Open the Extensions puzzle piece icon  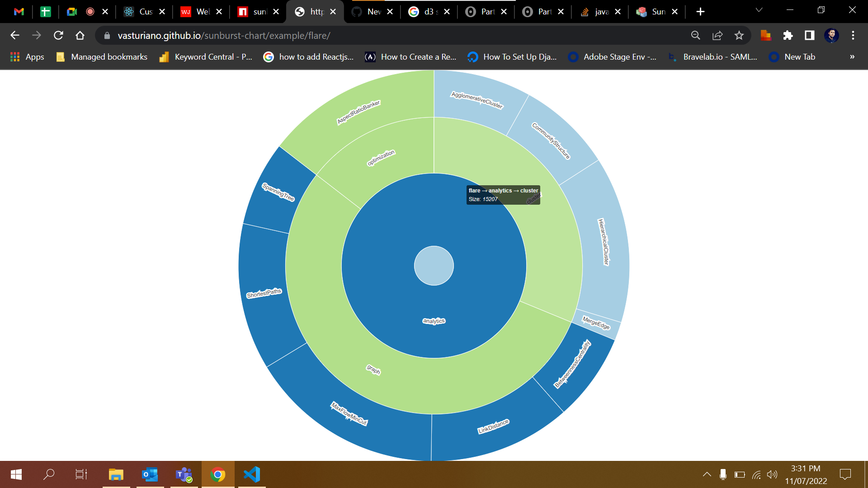[x=787, y=35]
